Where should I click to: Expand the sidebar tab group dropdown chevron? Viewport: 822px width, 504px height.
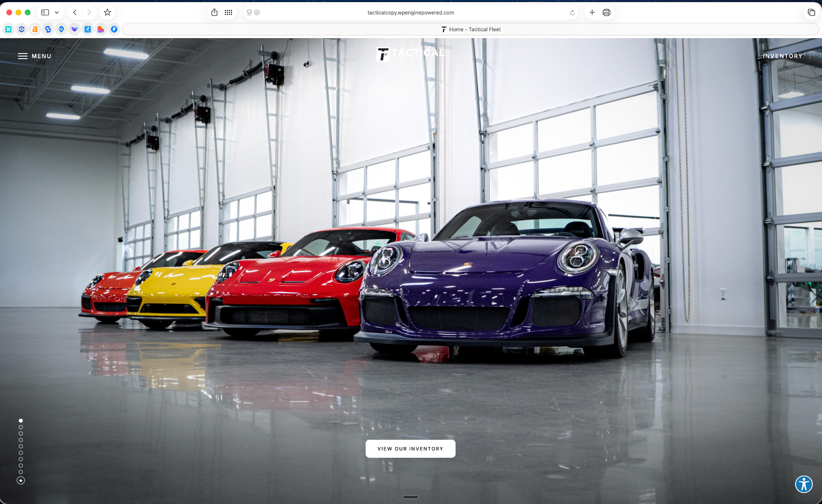point(57,12)
